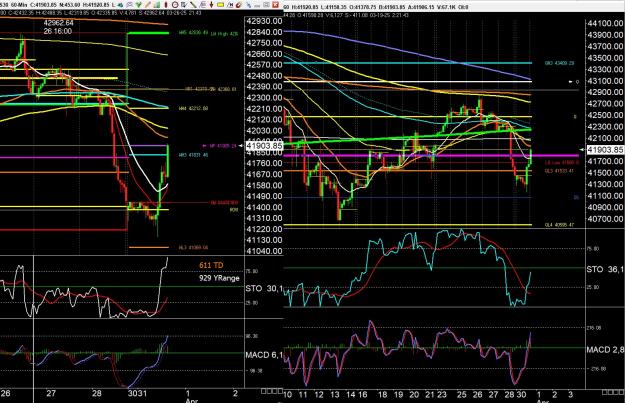Select the yellow pencil drawing tool
This screenshot has width=625, height=403.
[x=147, y=5]
